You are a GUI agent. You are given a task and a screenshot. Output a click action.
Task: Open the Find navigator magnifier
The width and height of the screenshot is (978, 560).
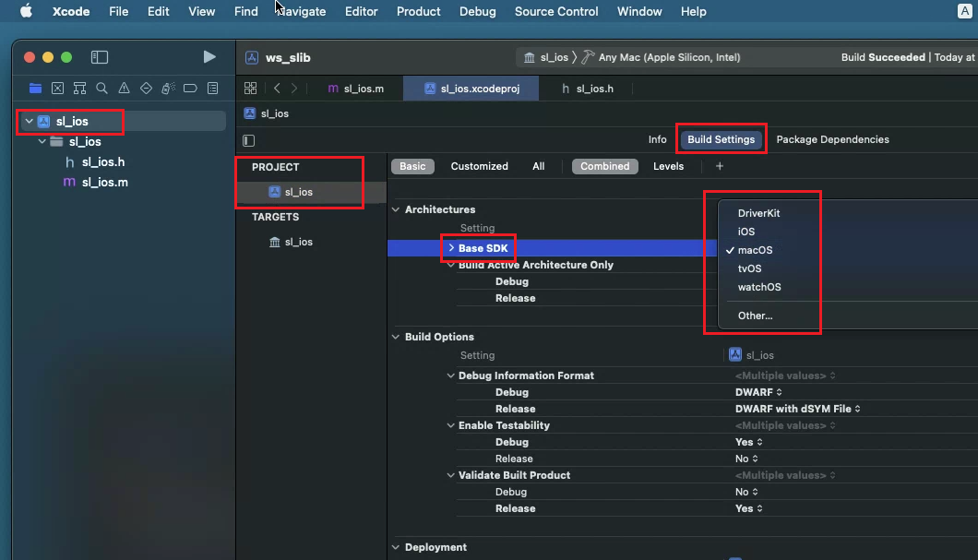pyautogui.click(x=101, y=88)
